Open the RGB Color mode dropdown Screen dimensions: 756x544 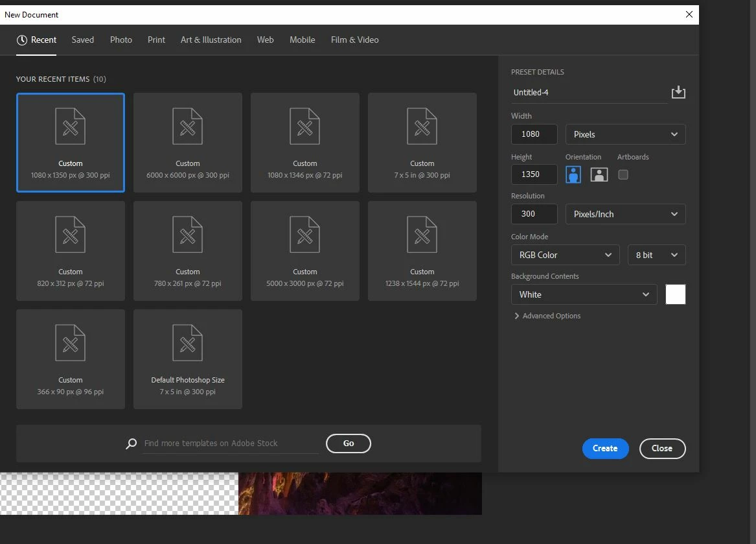coord(566,255)
